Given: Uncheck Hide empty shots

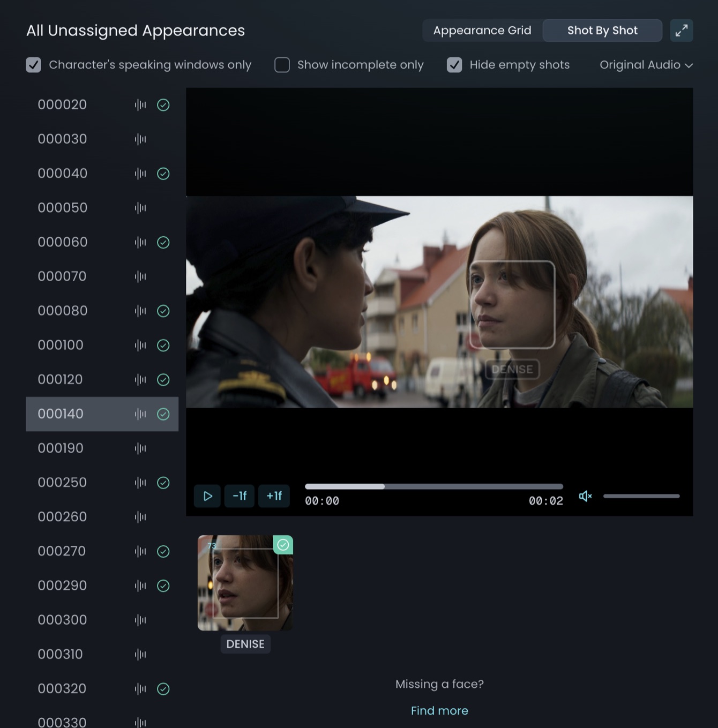Looking at the screenshot, I should pos(454,65).
